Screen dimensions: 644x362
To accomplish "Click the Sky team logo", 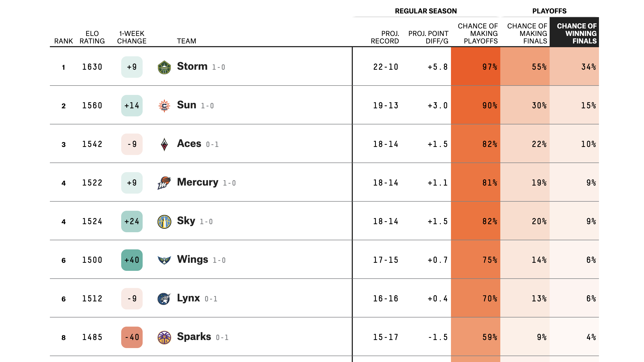I will tap(164, 221).
